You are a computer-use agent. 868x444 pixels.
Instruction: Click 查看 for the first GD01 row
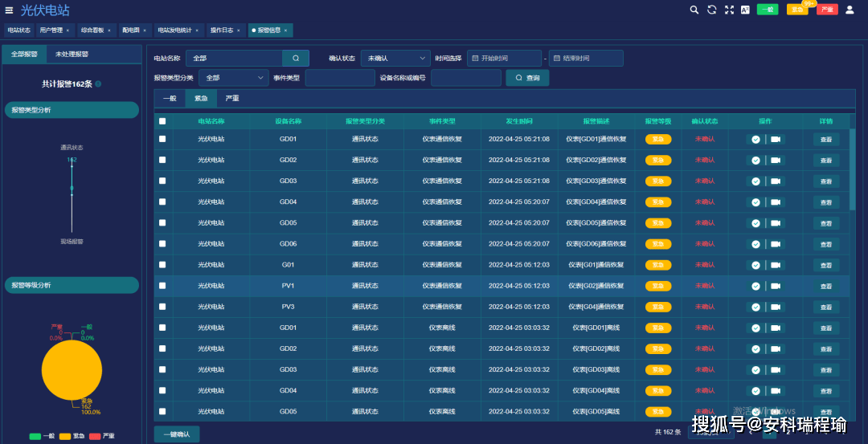pos(826,140)
